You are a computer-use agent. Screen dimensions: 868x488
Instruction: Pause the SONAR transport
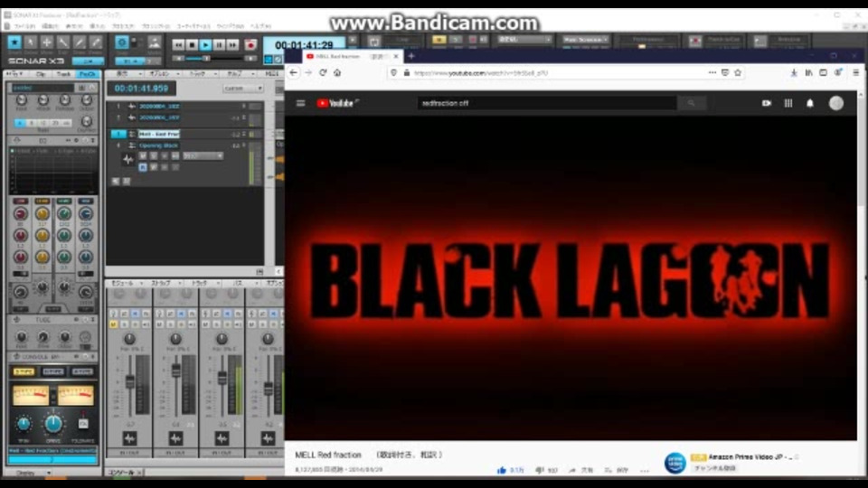click(x=219, y=45)
